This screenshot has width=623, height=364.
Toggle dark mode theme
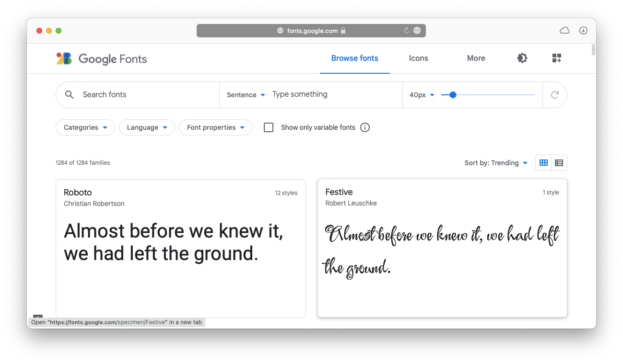pos(522,58)
